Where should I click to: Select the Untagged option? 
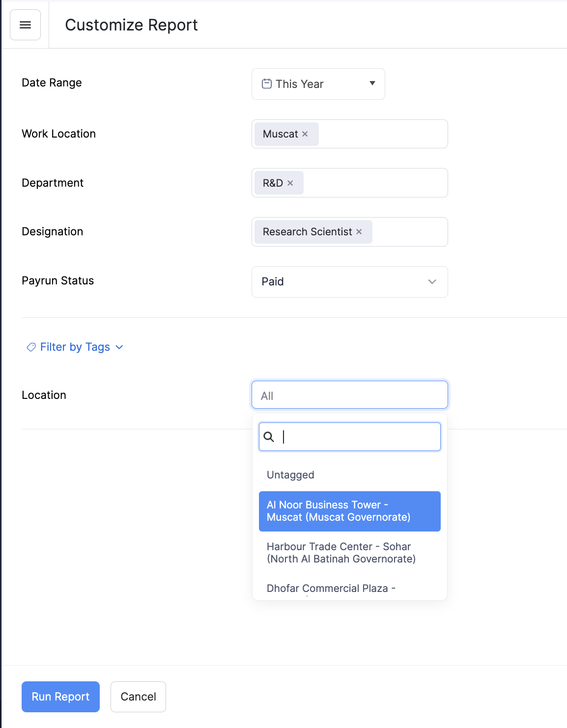[x=290, y=475]
